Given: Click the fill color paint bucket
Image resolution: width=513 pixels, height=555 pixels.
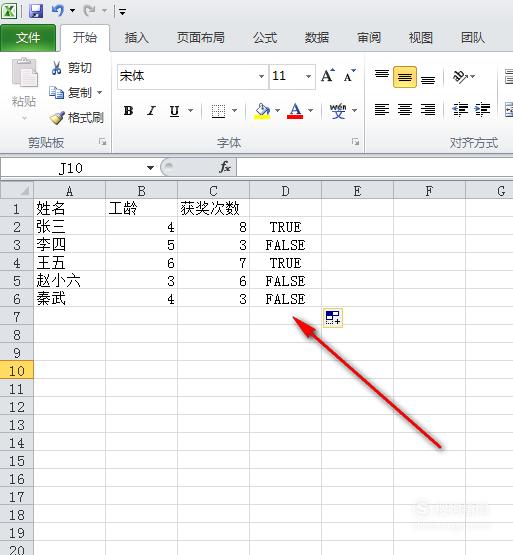Looking at the screenshot, I should 262,111.
